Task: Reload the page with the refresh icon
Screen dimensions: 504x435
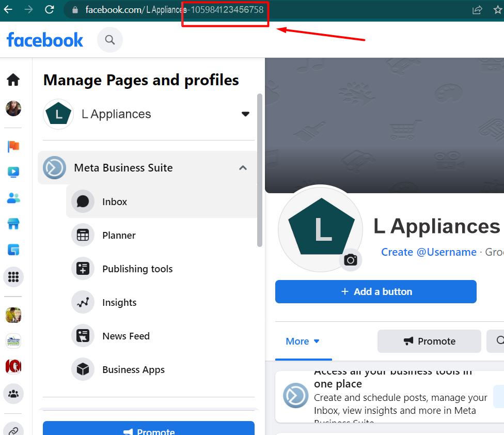Action: point(50,9)
